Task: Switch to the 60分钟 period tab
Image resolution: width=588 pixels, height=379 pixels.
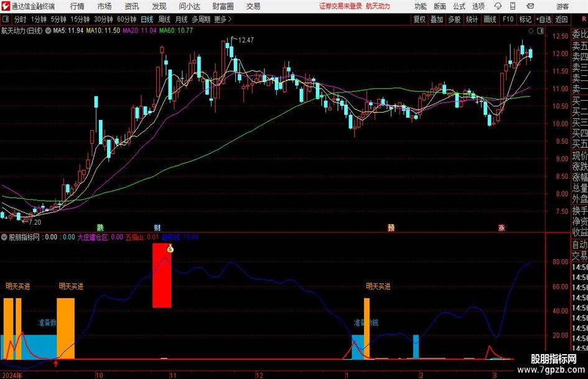Action: tap(127, 19)
